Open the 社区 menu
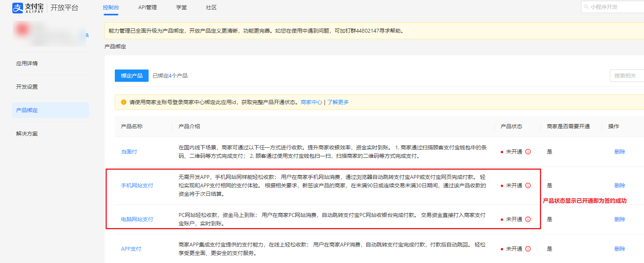Viewport: 644px width, 263px height. 211,8
